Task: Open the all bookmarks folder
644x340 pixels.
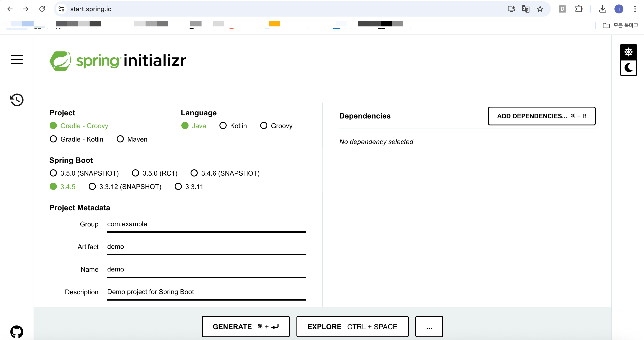Action: click(x=620, y=25)
